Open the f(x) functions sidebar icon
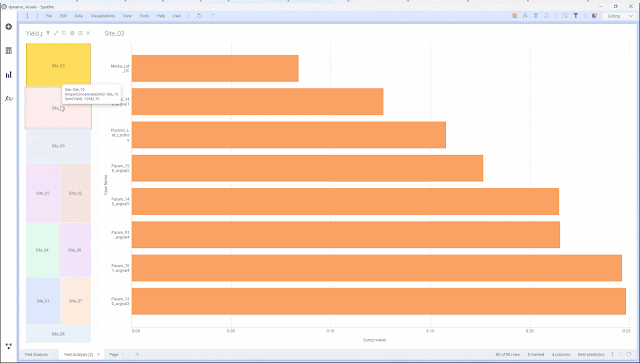The width and height of the screenshot is (640, 363). coord(9,98)
